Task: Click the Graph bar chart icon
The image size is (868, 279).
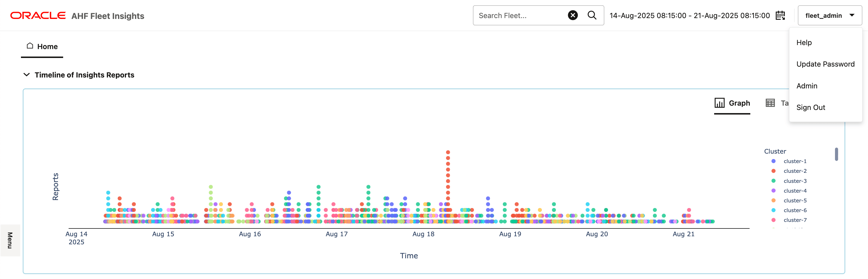Action: [719, 103]
